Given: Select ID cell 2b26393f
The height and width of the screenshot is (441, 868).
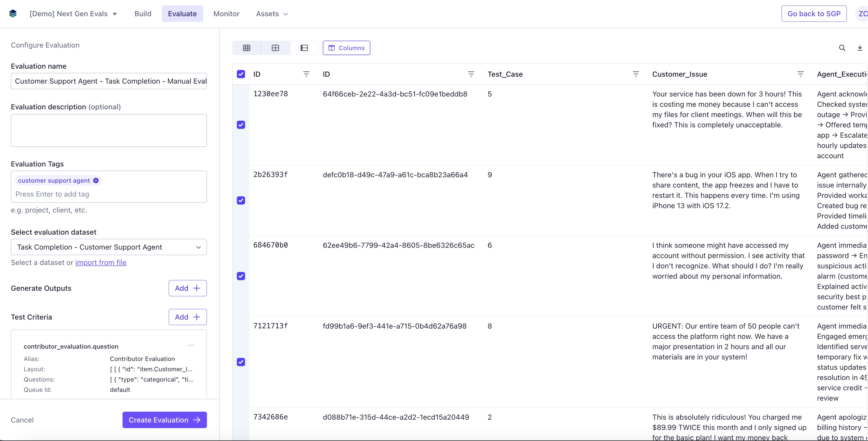Looking at the screenshot, I should (x=271, y=175).
